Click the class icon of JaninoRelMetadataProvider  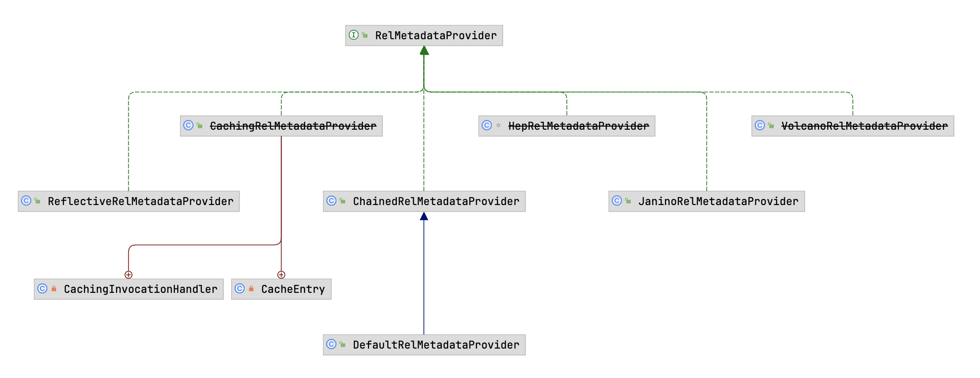tap(617, 201)
